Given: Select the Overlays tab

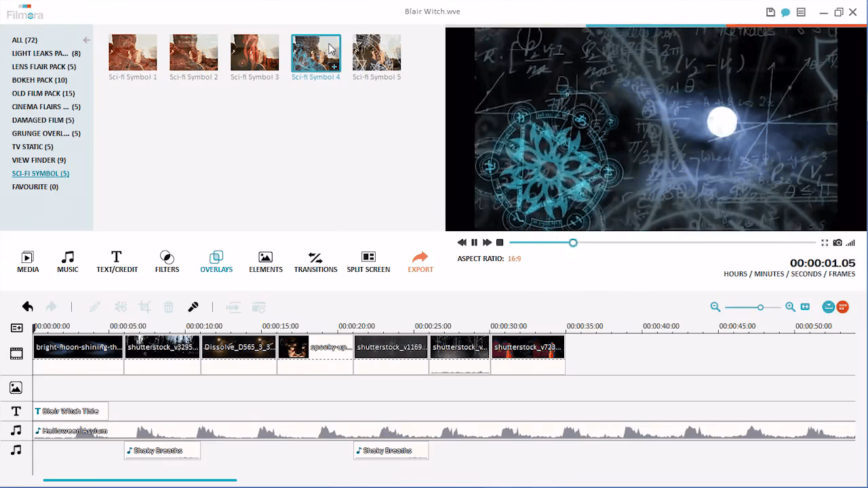Looking at the screenshot, I should coord(216,262).
